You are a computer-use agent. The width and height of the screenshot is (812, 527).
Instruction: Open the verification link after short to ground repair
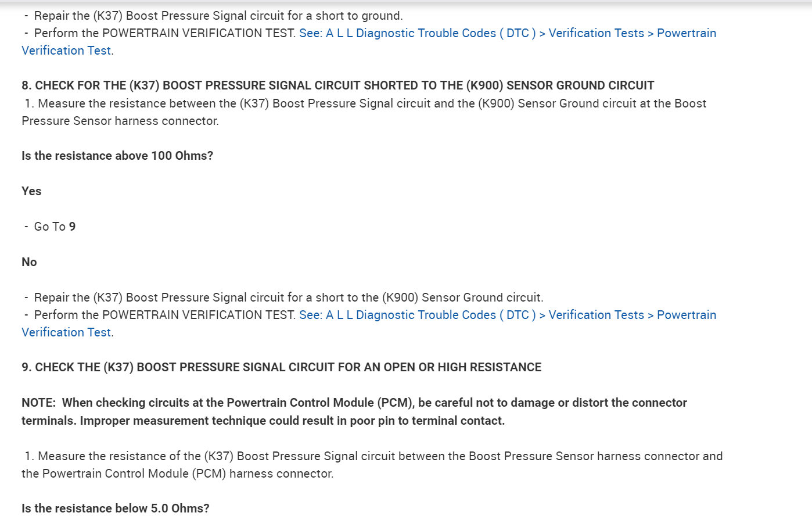[x=507, y=33]
